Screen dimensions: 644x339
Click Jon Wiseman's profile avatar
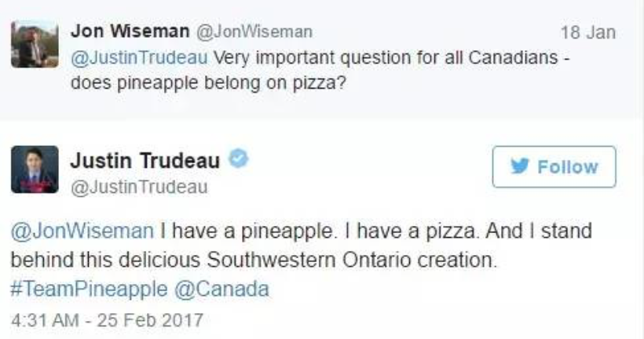35,45
